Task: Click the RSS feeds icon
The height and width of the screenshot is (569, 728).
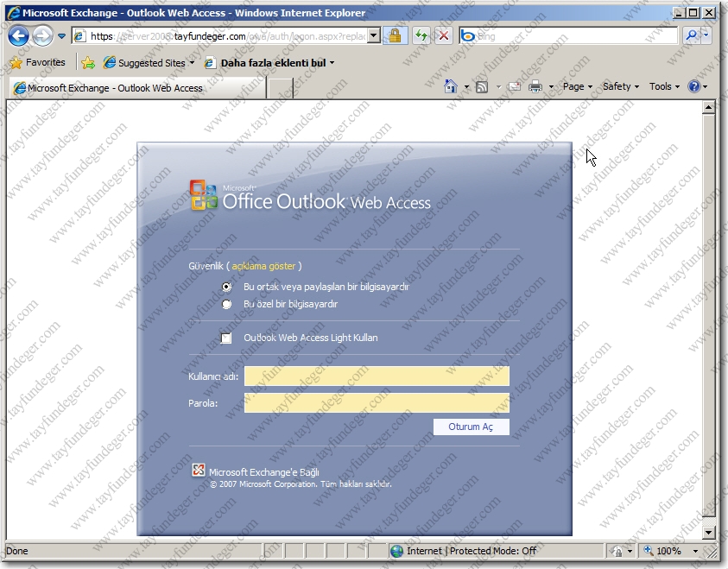Action: pyautogui.click(x=482, y=87)
